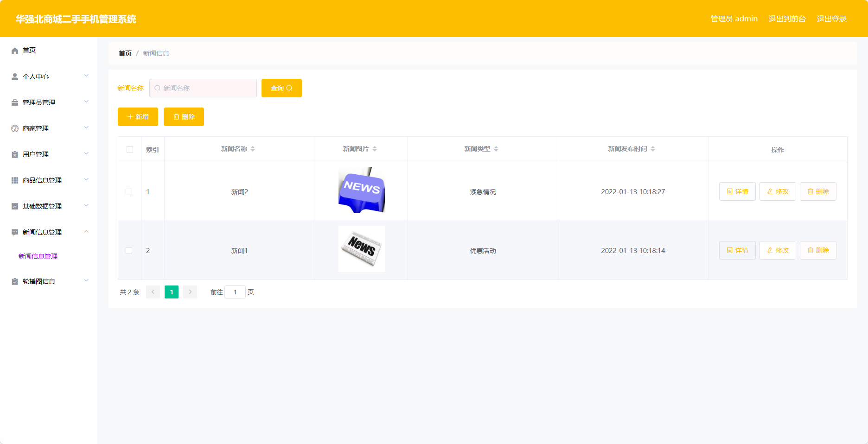Click the chat icon for 新闻信息管理
Viewport: 868px width, 444px height.
point(15,232)
